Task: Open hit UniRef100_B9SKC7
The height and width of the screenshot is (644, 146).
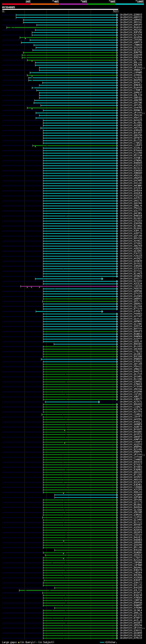Action: point(131,82)
